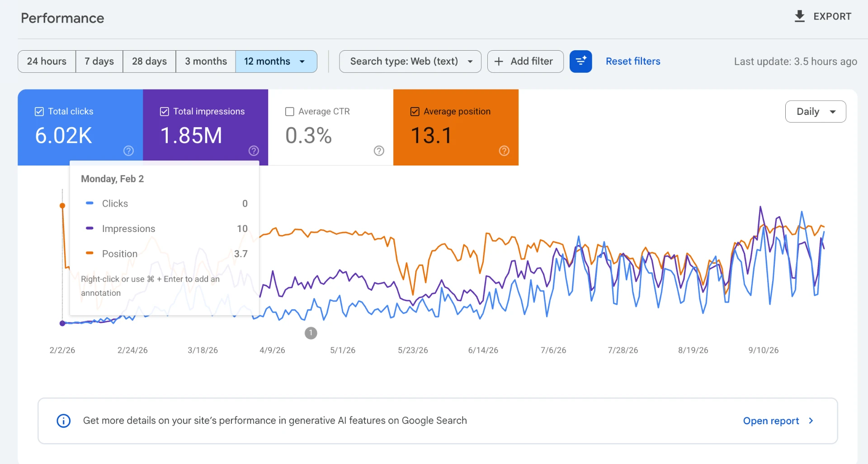This screenshot has width=868, height=464.
Task: Click the plus icon on Add filter
Action: pos(499,61)
